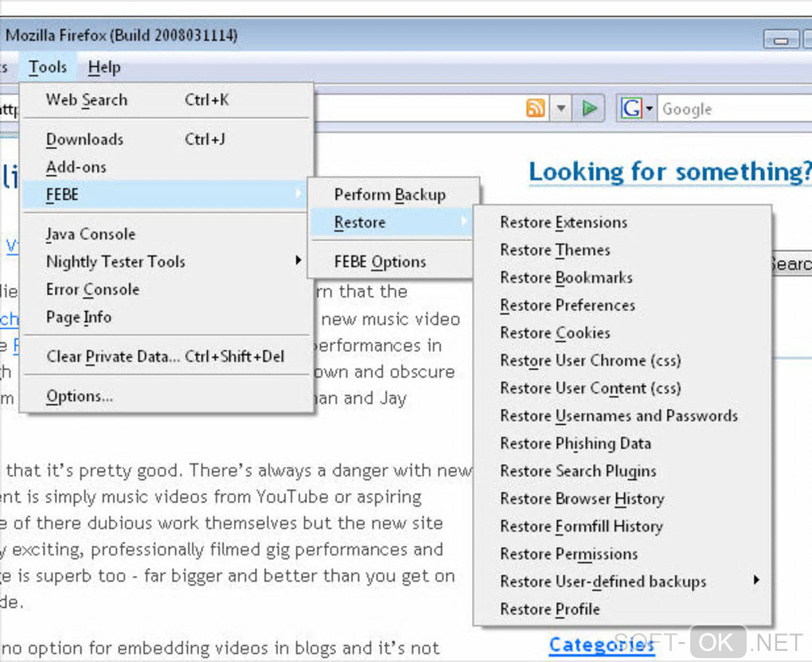Expand Restore User-defined backups submenu

pos(623,582)
